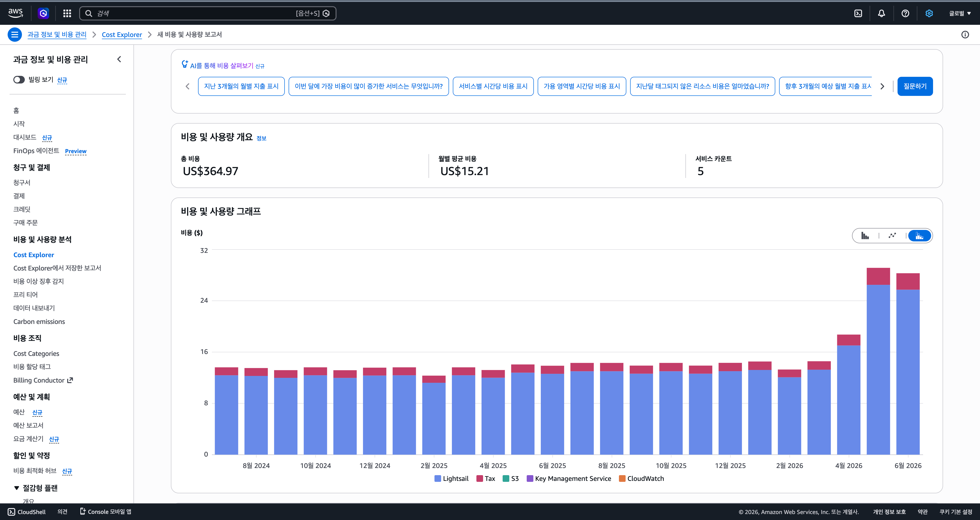Open 비용 이상 징후 감지 menu item
980x520 pixels.
tap(38, 281)
